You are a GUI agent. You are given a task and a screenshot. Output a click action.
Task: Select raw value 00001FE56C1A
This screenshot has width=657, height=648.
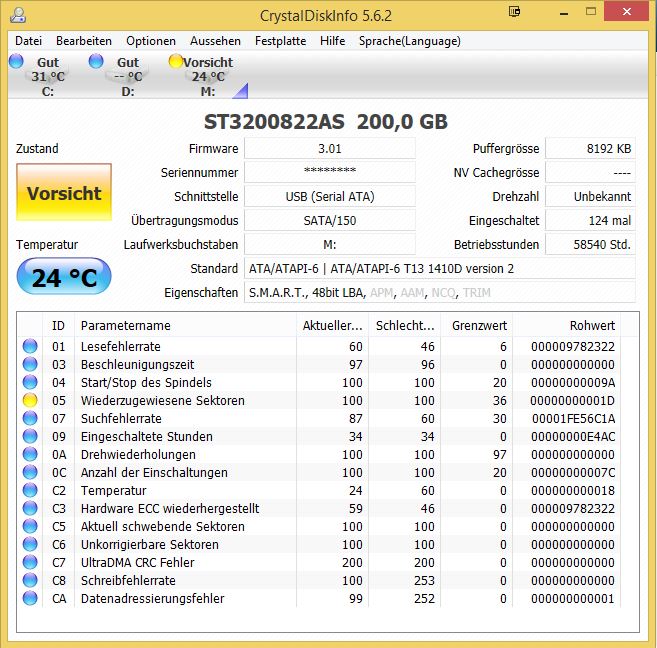pos(574,418)
